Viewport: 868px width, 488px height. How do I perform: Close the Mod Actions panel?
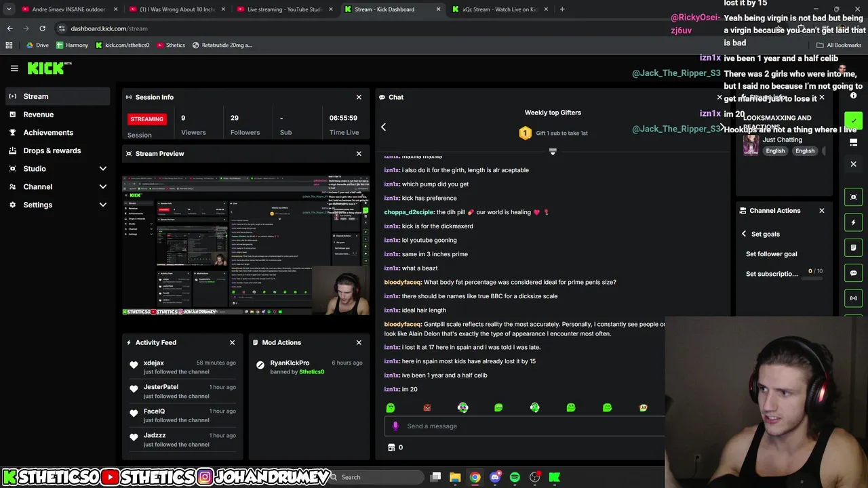click(x=359, y=342)
